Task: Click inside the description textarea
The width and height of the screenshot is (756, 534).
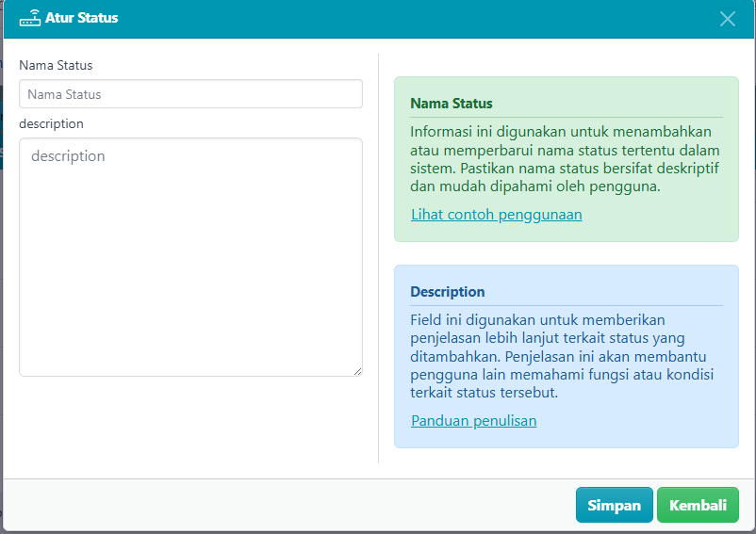Action: [191, 257]
